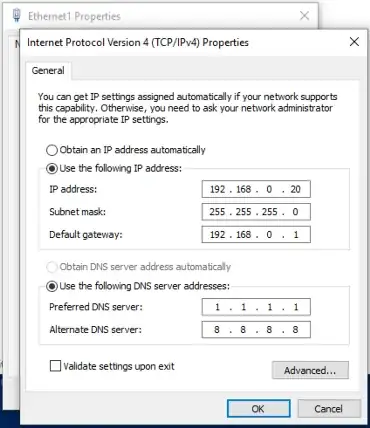The width and height of the screenshot is (370, 428).
Task: Click the Subnet mask input field
Action: (256, 212)
